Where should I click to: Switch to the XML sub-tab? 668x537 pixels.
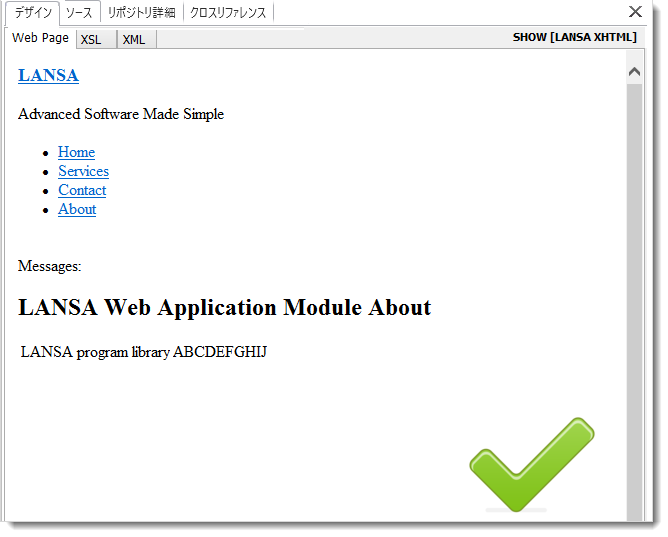[136, 40]
